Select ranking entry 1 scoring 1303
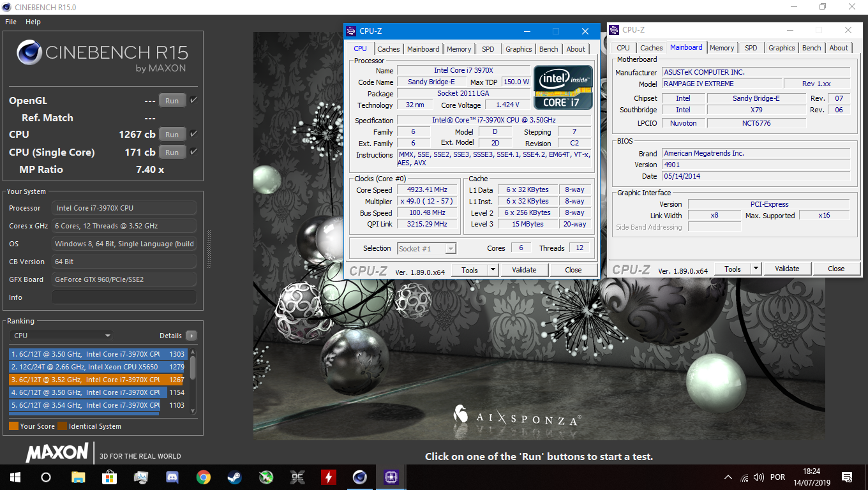This screenshot has width=868, height=490. tap(97, 354)
